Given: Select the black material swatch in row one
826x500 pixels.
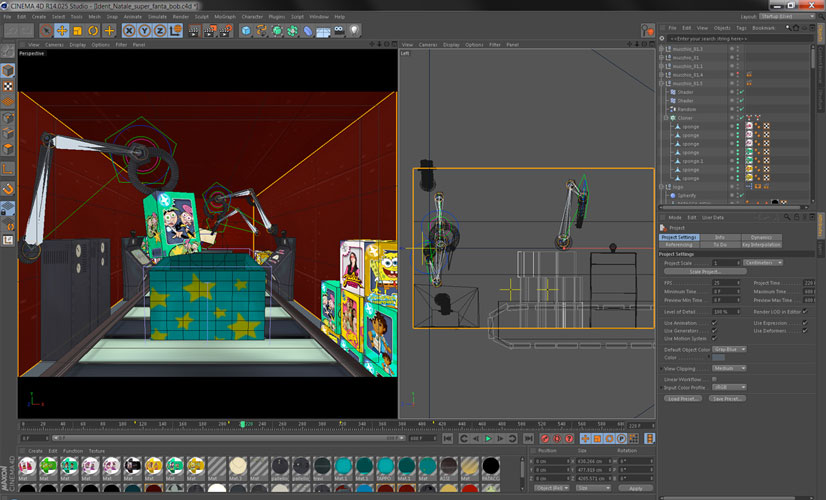Looking at the screenshot, I should [491, 465].
